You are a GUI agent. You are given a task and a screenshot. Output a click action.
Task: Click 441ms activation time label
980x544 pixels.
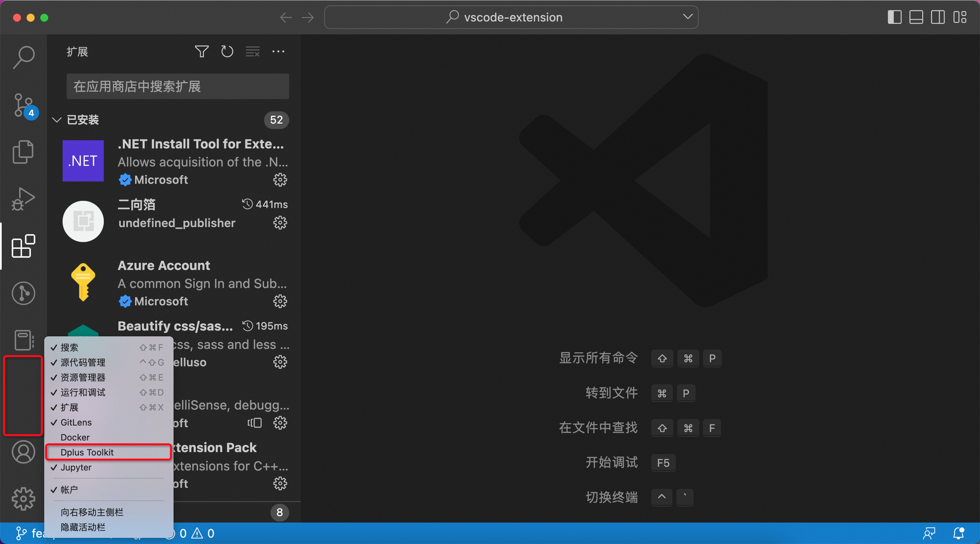pos(265,205)
